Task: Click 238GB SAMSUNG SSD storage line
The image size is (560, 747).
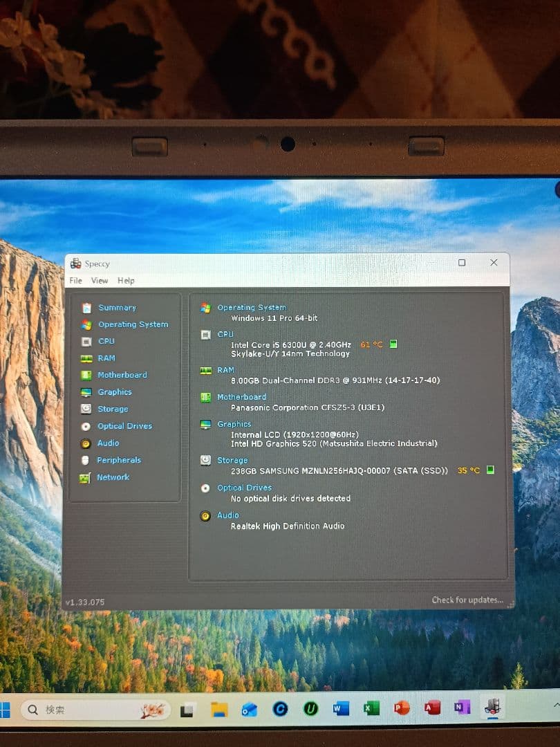Action: [x=339, y=471]
